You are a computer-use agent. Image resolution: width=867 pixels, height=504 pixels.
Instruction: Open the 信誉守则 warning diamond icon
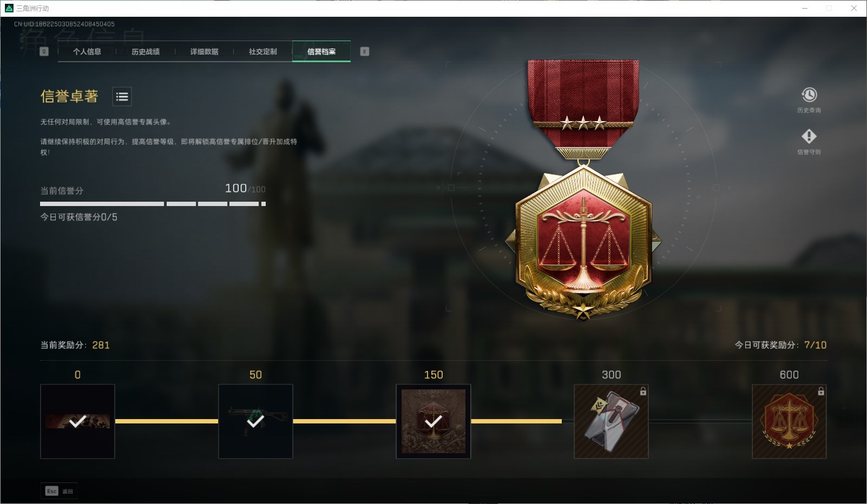point(809,136)
